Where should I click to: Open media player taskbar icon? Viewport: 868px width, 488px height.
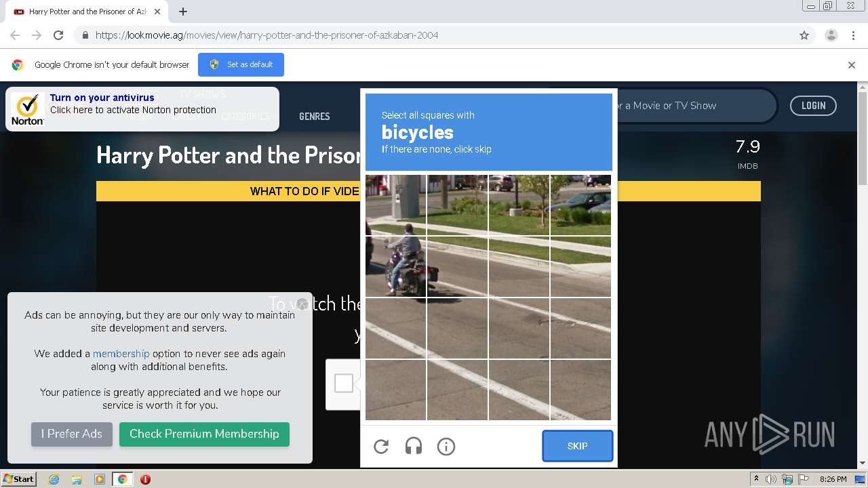100,479
